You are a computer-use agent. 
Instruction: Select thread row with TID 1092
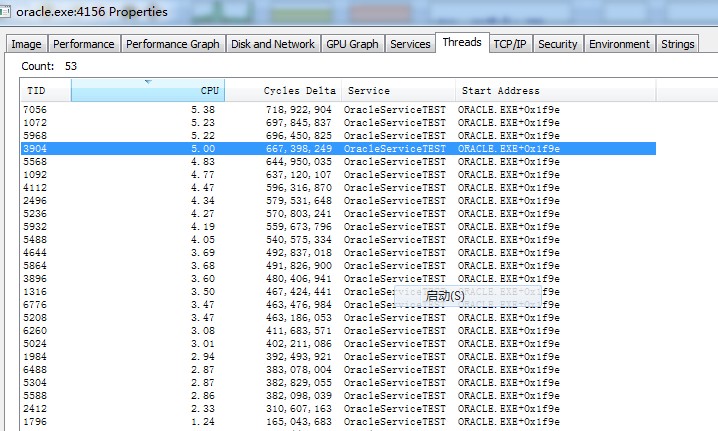[x=338, y=175]
